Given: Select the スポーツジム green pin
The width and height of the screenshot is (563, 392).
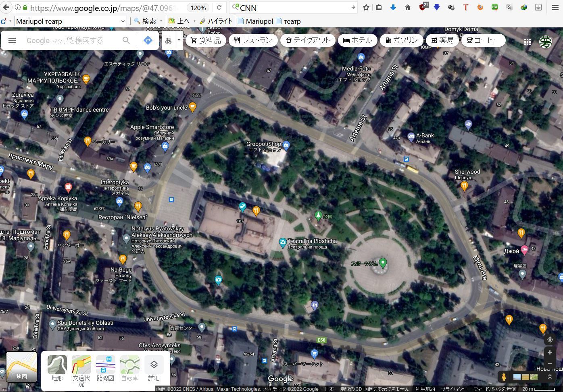Looking at the screenshot, I should [x=383, y=263].
